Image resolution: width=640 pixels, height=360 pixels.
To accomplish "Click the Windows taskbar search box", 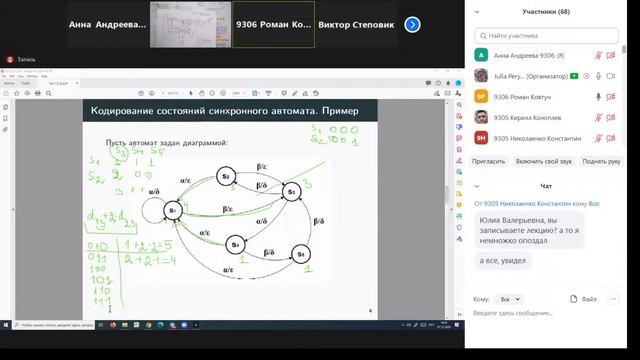I will (x=54, y=325).
